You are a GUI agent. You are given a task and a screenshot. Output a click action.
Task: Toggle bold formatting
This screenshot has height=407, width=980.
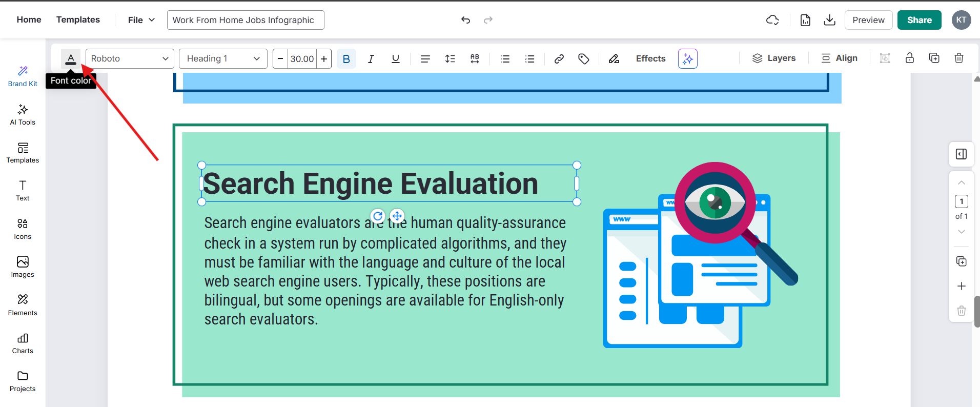[346, 59]
